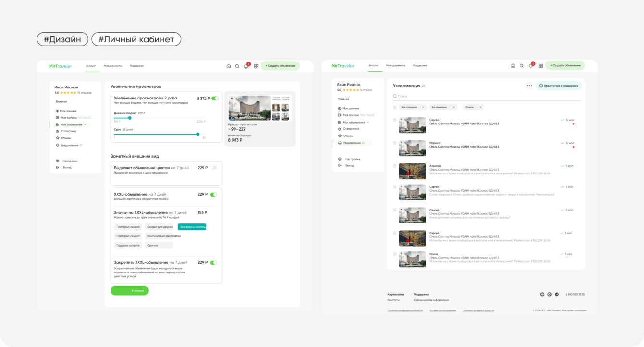The height and width of the screenshot is (347, 644).
Task: Open the Все сообщения filter dropdown
Action: point(413,107)
